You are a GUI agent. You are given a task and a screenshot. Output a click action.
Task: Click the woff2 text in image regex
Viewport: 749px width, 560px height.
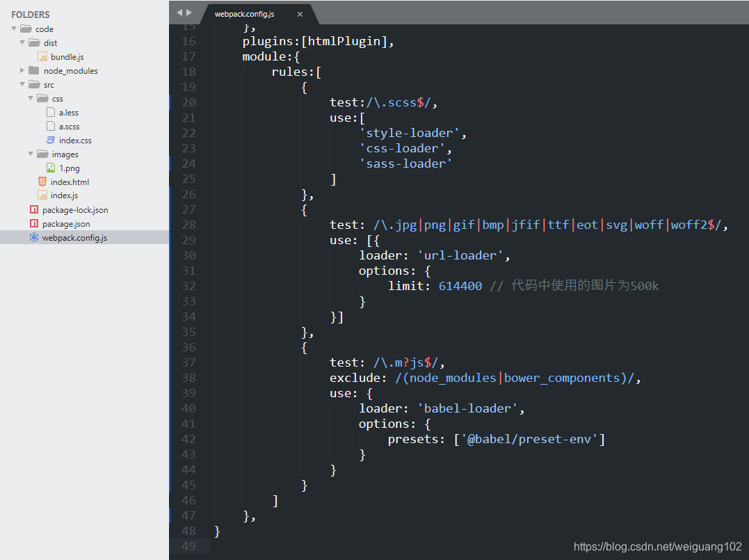(688, 225)
